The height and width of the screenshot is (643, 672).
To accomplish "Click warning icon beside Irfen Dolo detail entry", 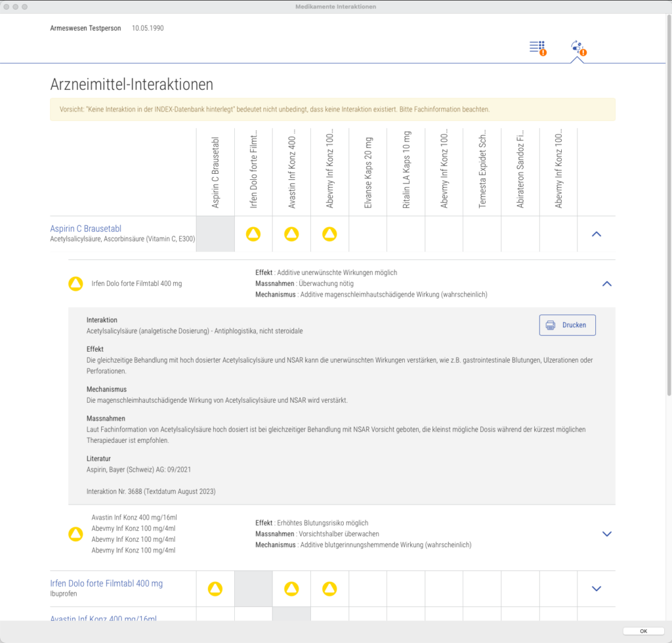I will tap(76, 283).
